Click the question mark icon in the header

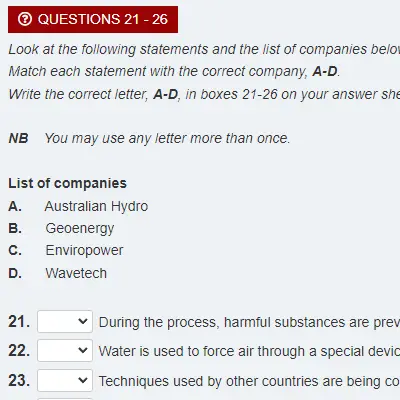[x=25, y=19]
